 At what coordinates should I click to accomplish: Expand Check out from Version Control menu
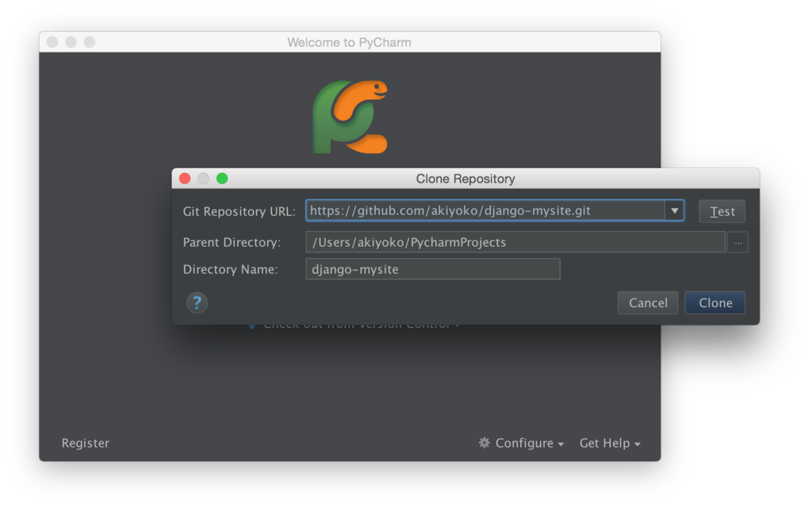click(x=354, y=326)
